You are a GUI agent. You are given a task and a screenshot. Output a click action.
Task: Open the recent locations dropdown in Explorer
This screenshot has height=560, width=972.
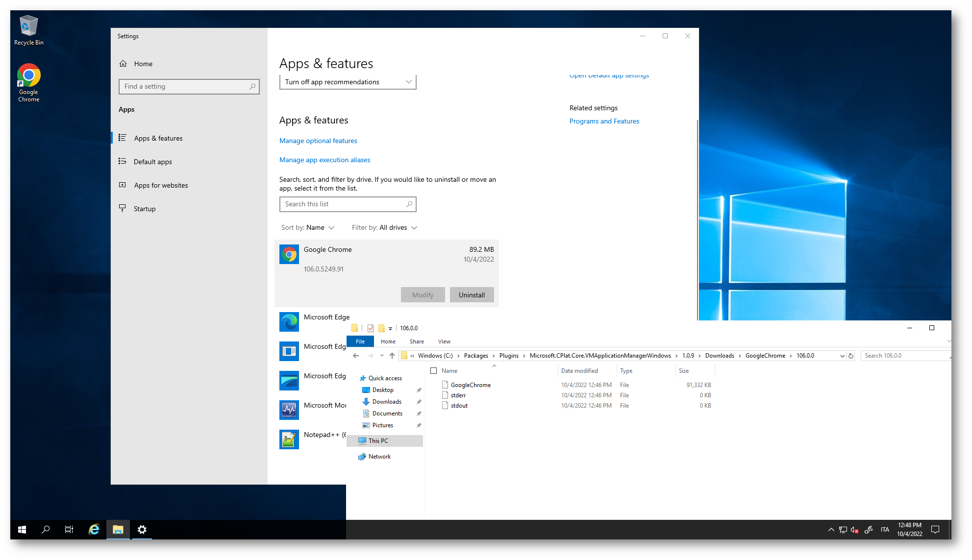coord(382,356)
